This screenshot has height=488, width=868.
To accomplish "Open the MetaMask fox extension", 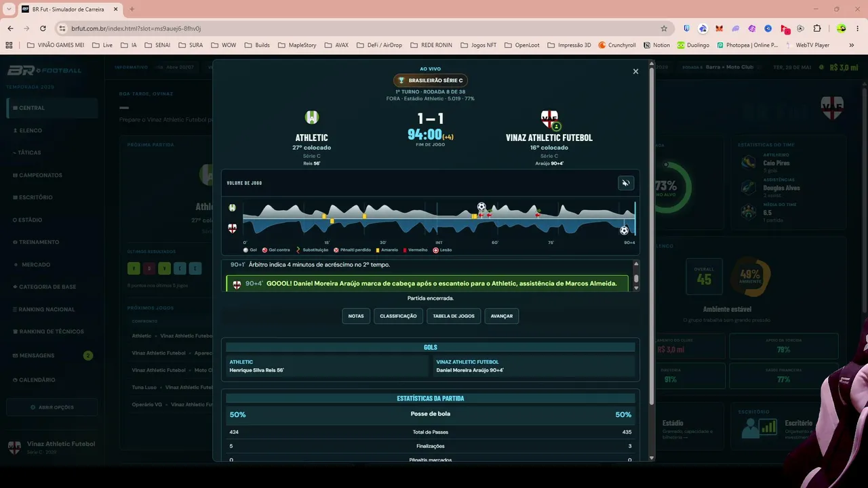I will [719, 28].
